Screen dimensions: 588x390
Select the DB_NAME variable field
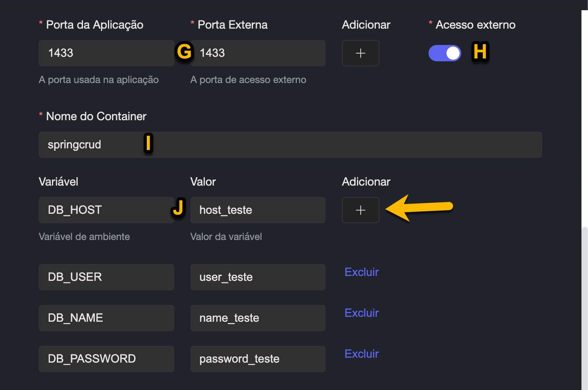(x=106, y=318)
